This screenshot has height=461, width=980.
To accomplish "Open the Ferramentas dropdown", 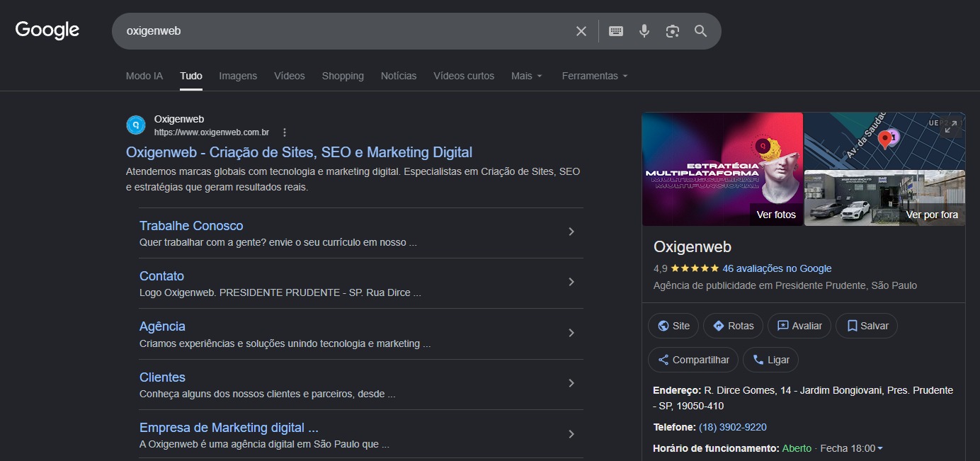I will (595, 76).
